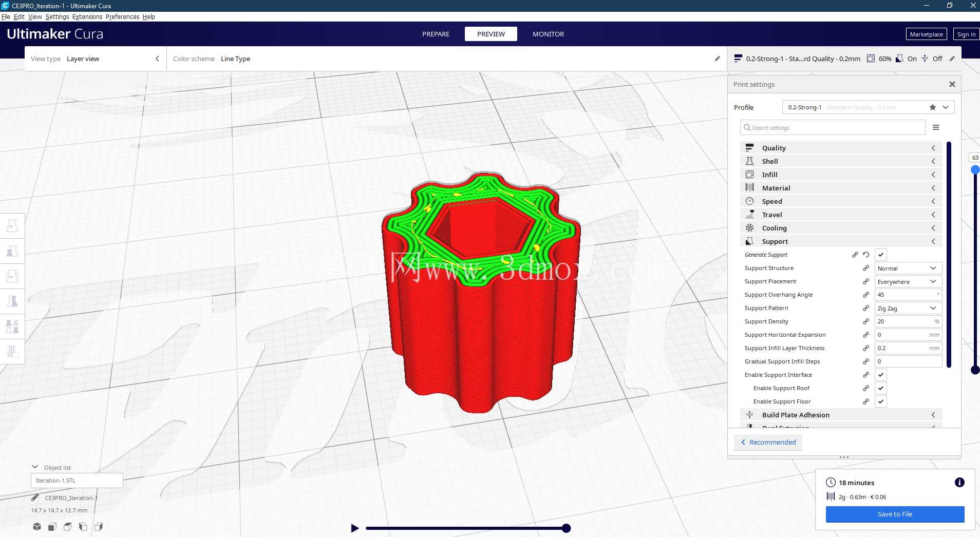This screenshot has width=980, height=537.
Task: Select the Rotate tool in left toolbar
Action: tap(12, 276)
